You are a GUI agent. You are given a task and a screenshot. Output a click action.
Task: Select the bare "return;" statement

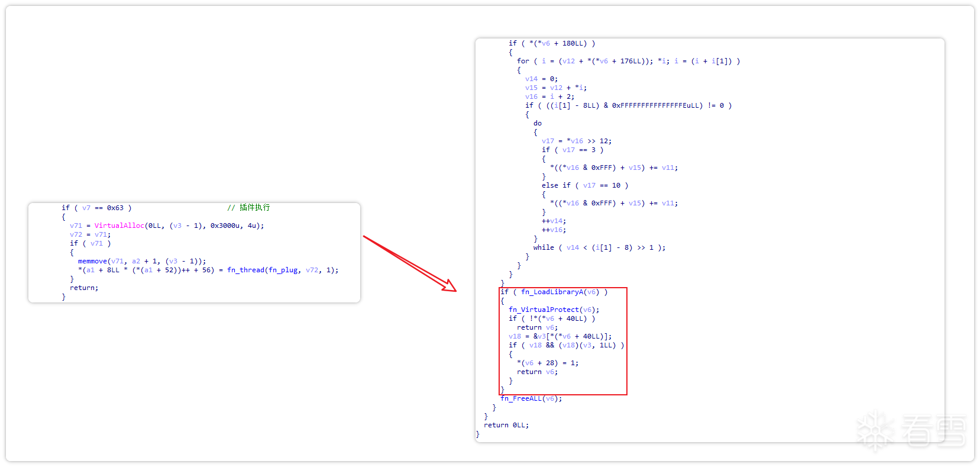(84, 288)
